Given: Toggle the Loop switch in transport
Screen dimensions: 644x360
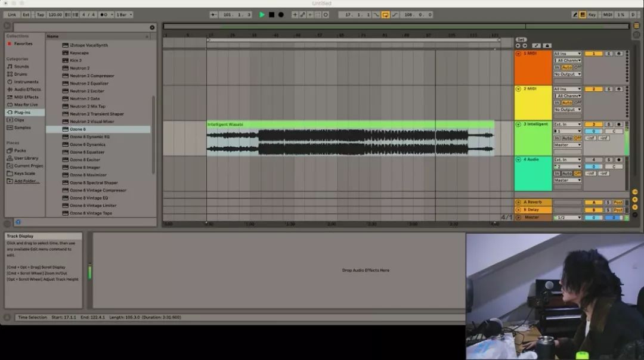Looking at the screenshot, I should tap(385, 14).
